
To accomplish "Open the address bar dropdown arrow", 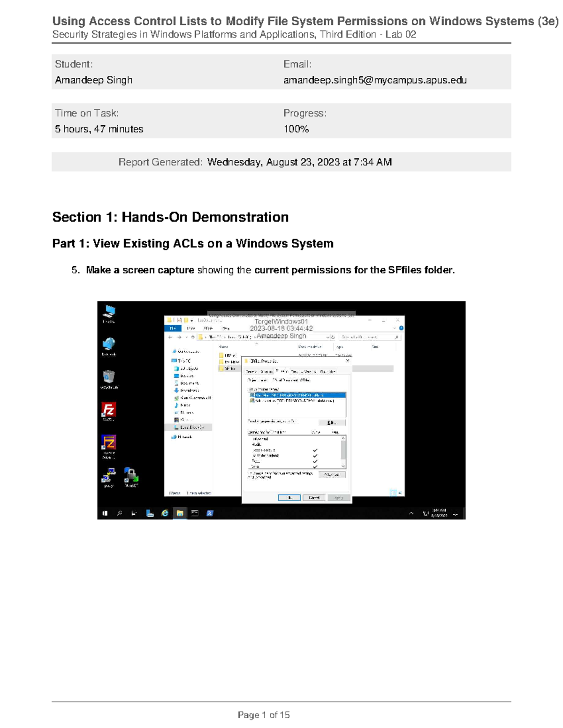I will click(328, 337).
